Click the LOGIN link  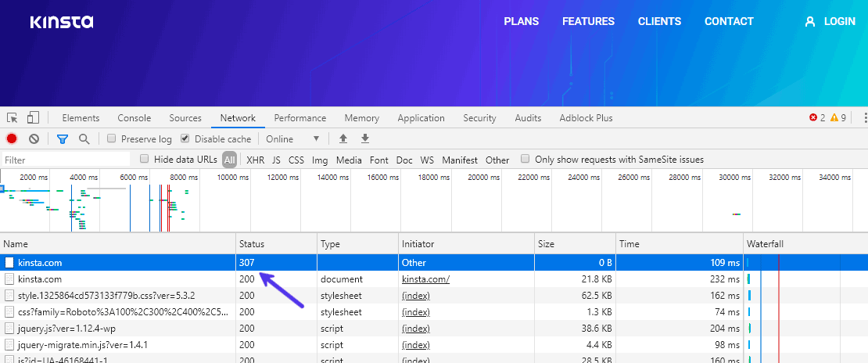[839, 22]
